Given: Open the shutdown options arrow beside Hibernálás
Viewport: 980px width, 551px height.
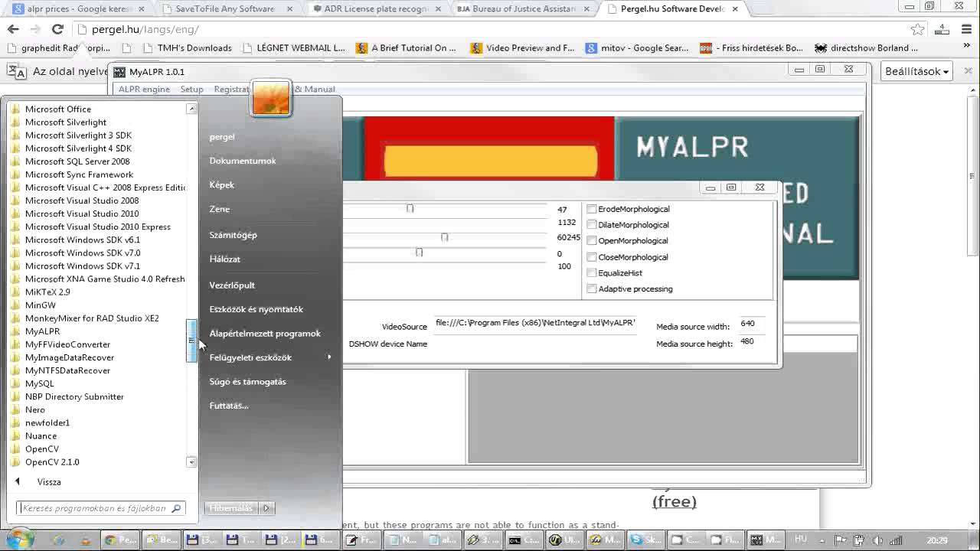Looking at the screenshot, I should [266, 508].
